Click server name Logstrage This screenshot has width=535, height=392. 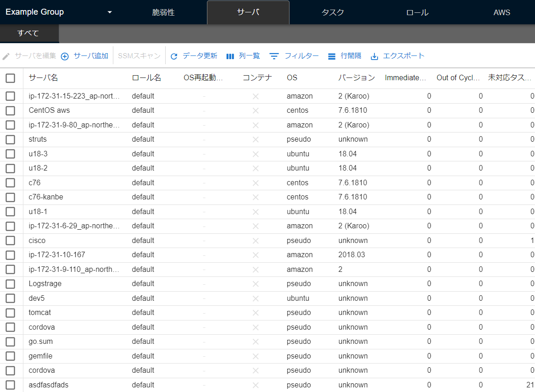point(45,284)
